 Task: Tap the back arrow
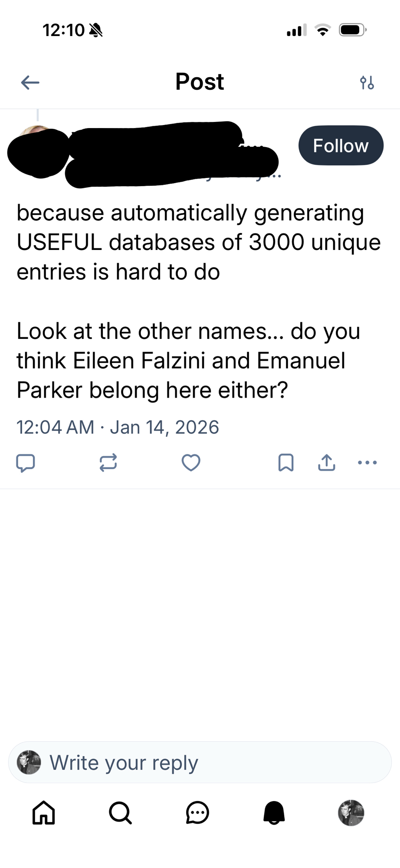[30, 82]
